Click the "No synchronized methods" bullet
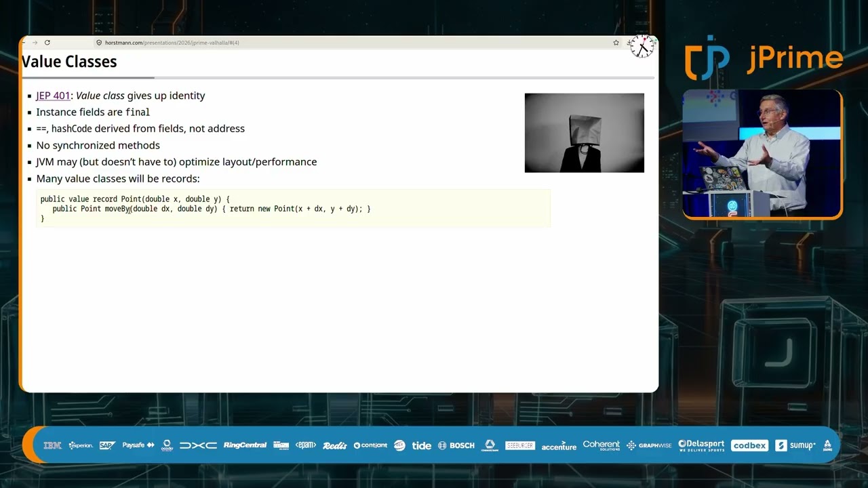This screenshot has width=868, height=488. tap(98, 145)
